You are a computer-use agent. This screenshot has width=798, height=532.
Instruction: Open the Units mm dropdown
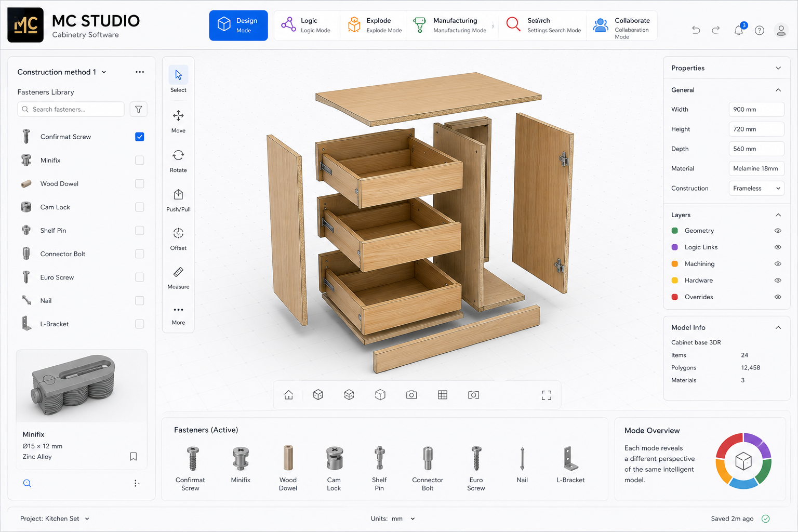(393, 518)
